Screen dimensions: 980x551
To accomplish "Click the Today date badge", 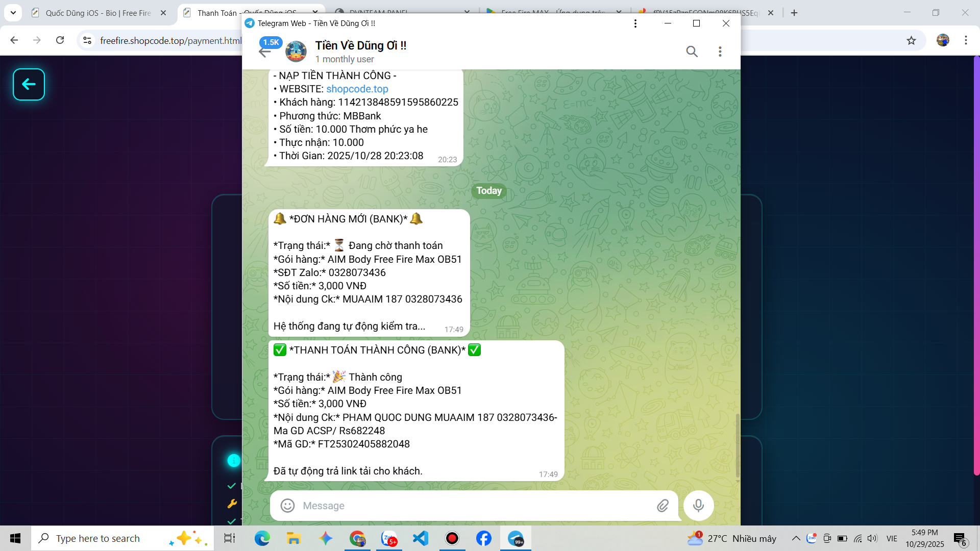I will tap(489, 191).
